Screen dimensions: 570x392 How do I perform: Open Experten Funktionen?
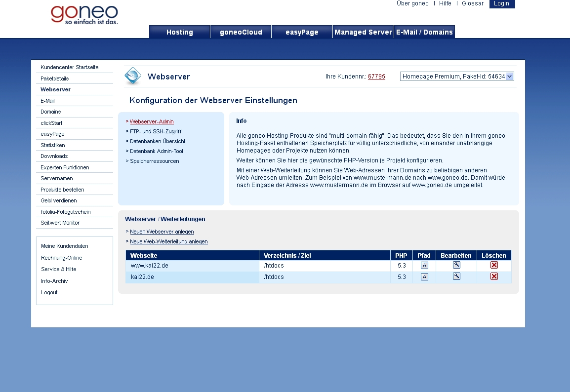pyautogui.click(x=65, y=167)
